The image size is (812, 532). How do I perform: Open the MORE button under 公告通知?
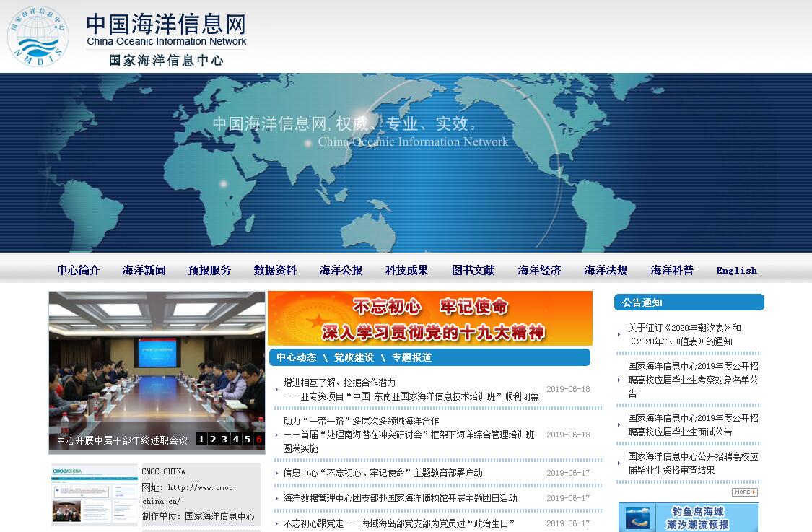(744, 492)
